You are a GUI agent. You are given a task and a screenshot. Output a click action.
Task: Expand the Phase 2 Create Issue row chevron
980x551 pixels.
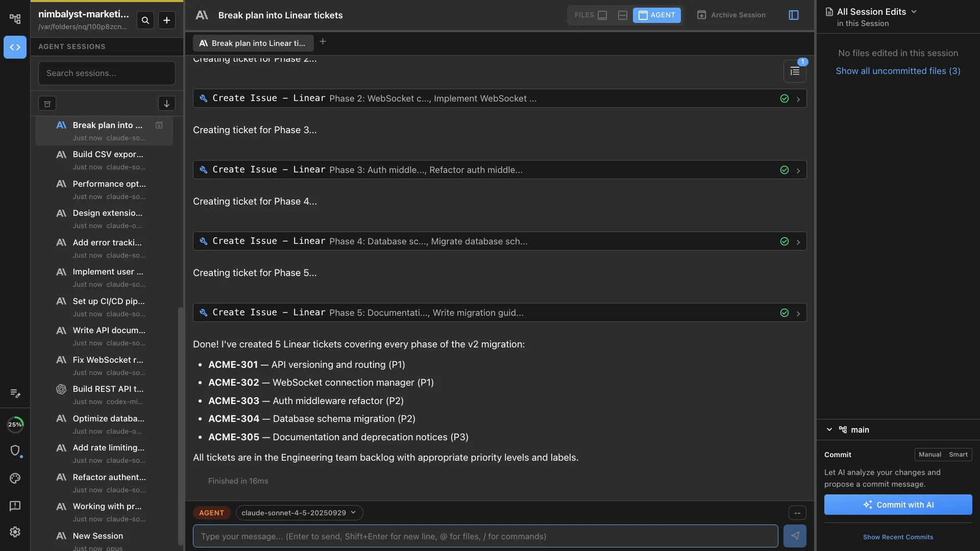click(x=798, y=98)
